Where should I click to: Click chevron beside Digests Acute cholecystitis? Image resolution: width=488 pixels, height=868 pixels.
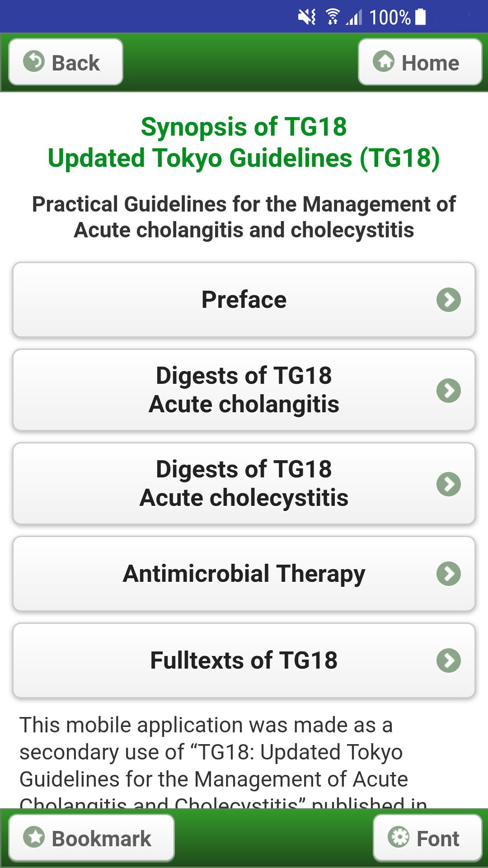[x=448, y=484]
